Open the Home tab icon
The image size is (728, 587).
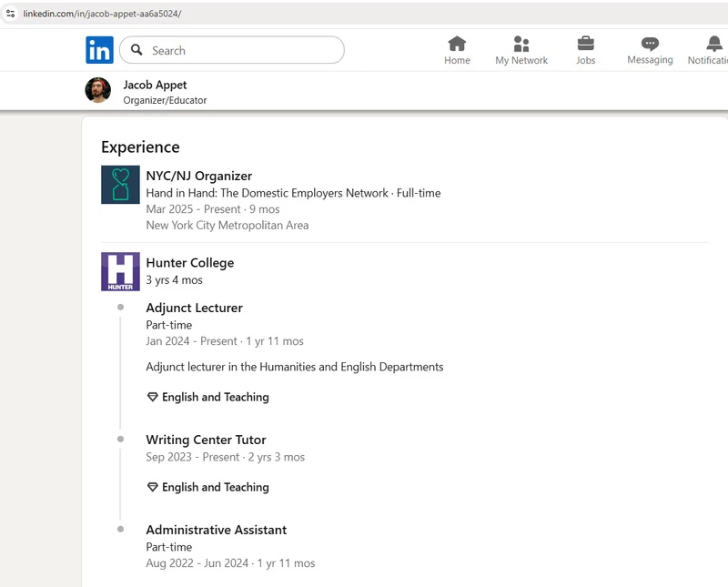[x=457, y=44]
